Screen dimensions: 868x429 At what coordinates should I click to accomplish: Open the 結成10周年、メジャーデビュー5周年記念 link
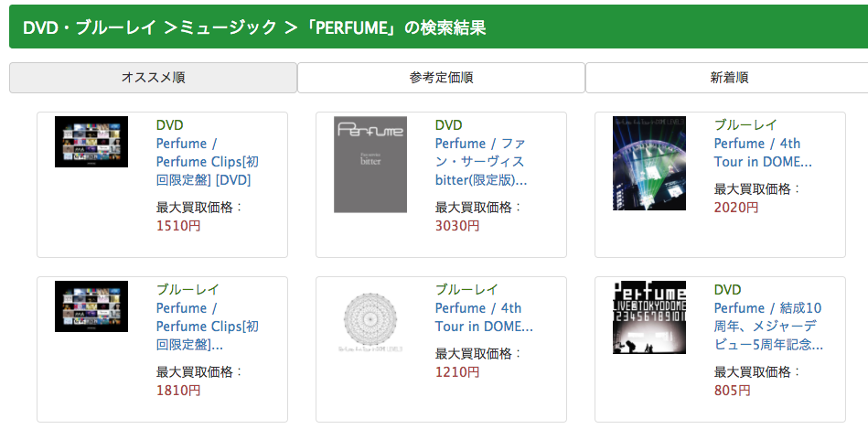[768, 327]
